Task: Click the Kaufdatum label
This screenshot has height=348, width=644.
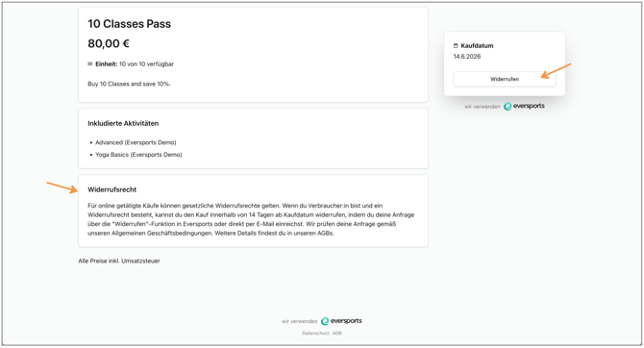Action: [x=477, y=45]
